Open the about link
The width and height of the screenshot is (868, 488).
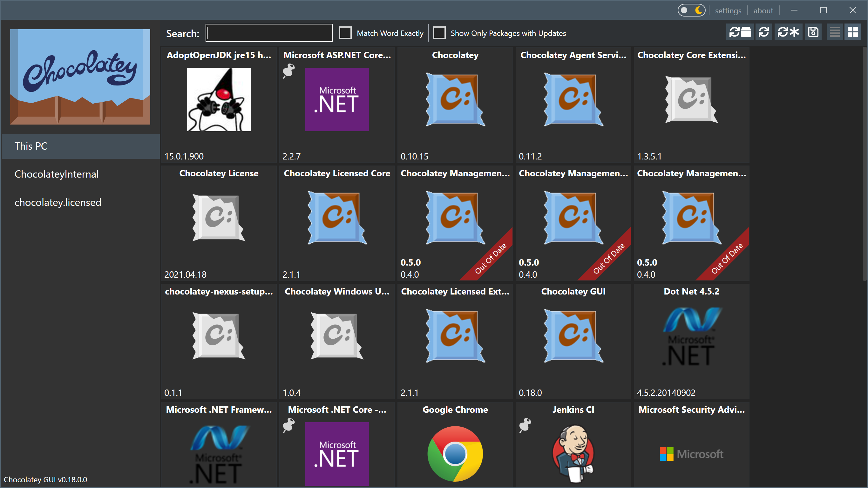763,10
